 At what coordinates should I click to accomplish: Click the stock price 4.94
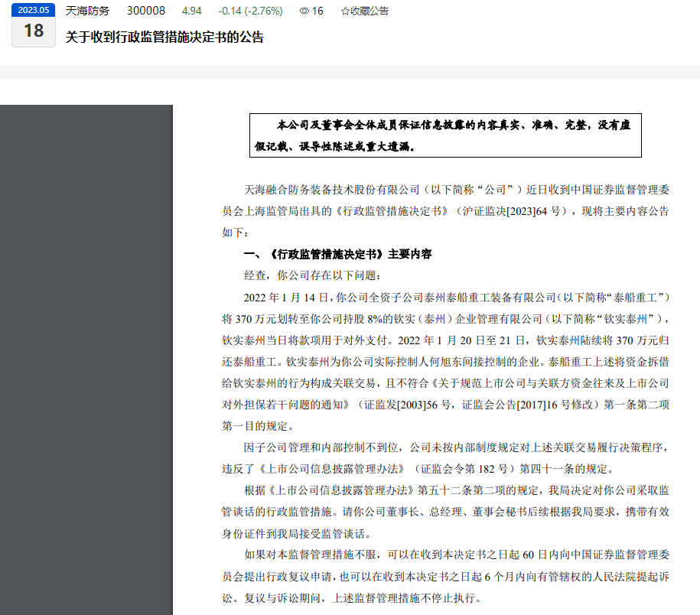pyautogui.click(x=191, y=11)
